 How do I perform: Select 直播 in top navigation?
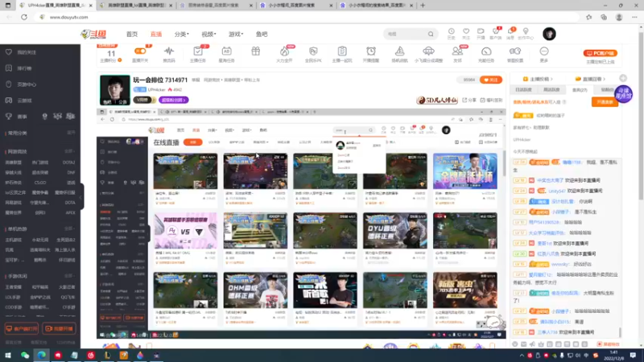click(156, 35)
